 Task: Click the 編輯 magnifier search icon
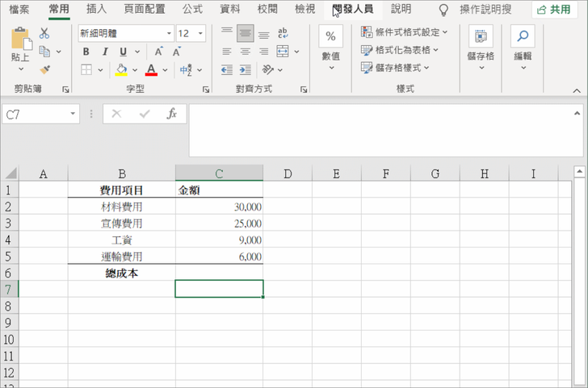pyautogui.click(x=523, y=36)
